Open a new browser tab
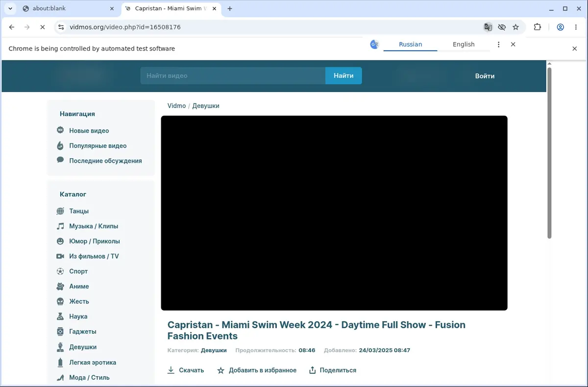Screen dimensions: 588x387 [230, 8]
